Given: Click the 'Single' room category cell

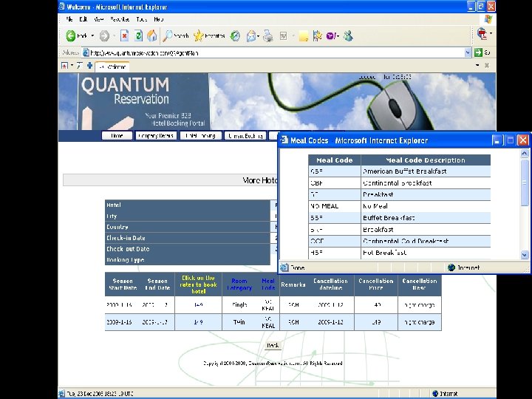Looking at the screenshot, I should pos(239,304).
